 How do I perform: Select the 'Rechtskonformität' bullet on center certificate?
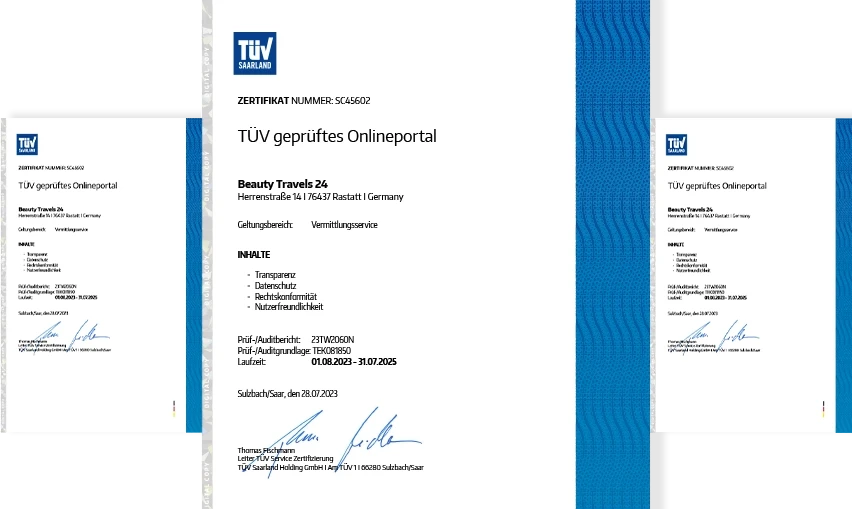[x=286, y=297]
